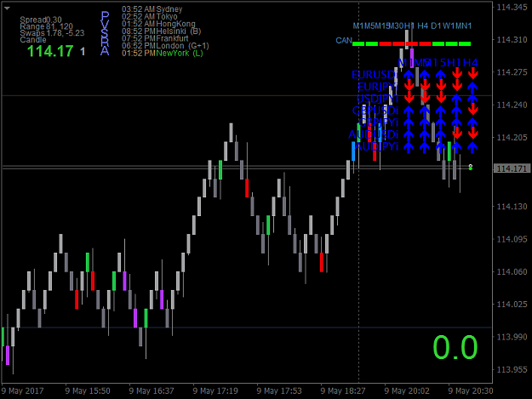
Task: Click the AUDJPYi H4 blue up arrow
Action: 472,147
